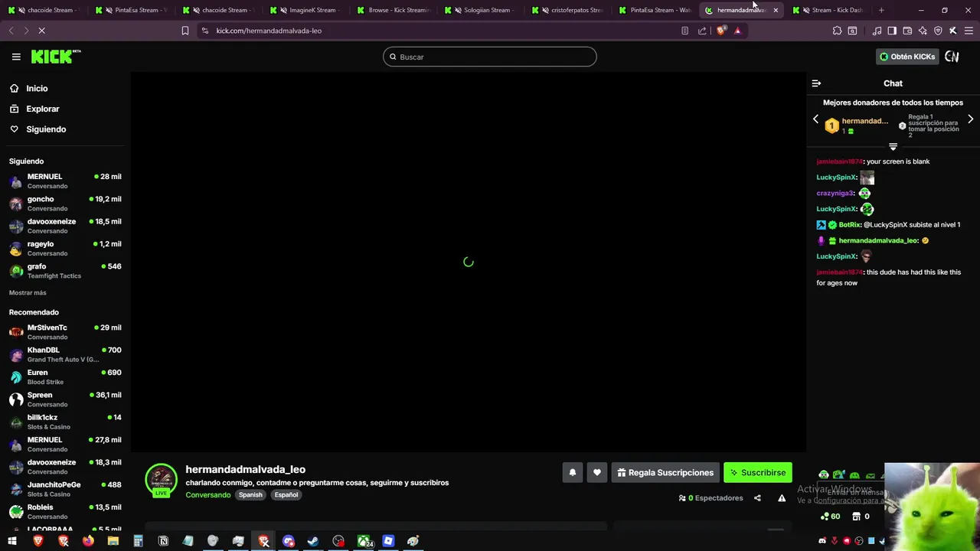
Task: Open recommended channel Euren
Action: [x=65, y=377]
